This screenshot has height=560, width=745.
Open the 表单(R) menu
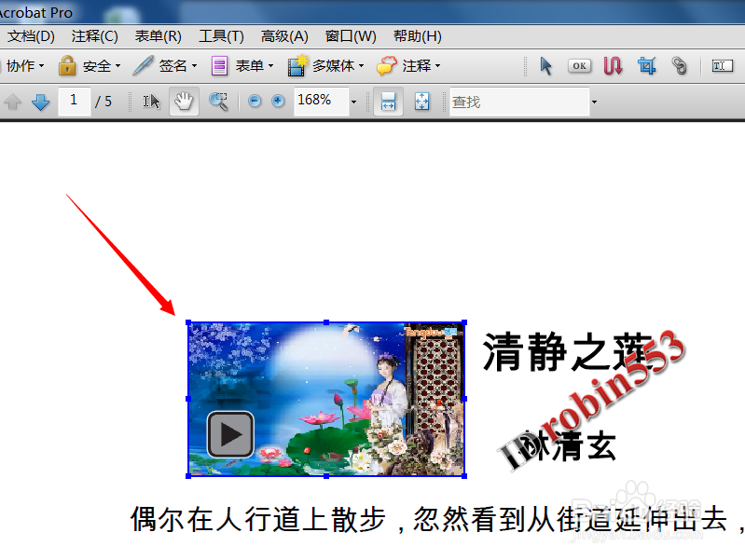pyautogui.click(x=158, y=36)
